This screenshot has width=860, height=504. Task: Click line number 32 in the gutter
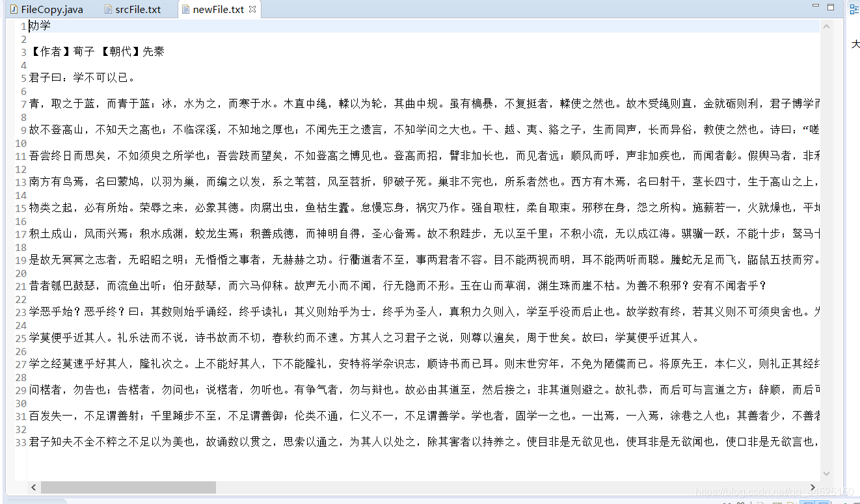[21, 429]
